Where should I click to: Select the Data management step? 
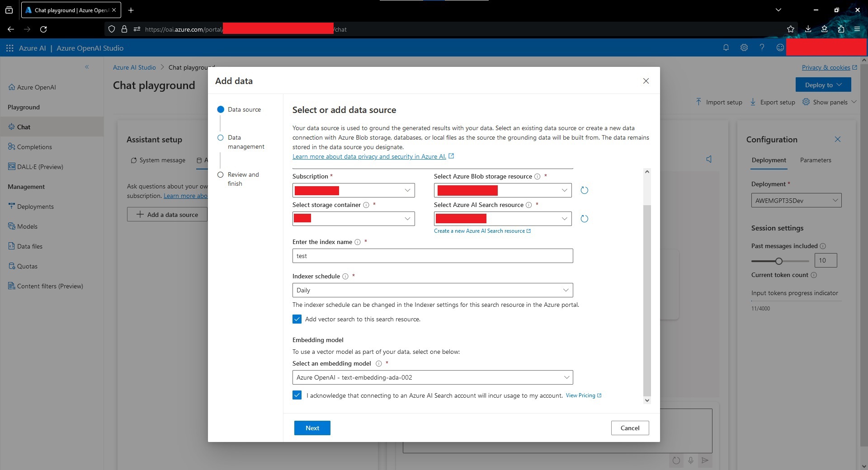(241, 142)
